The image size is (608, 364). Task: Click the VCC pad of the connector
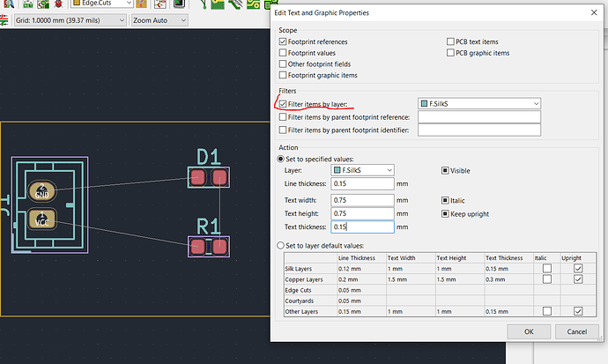click(x=42, y=219)
